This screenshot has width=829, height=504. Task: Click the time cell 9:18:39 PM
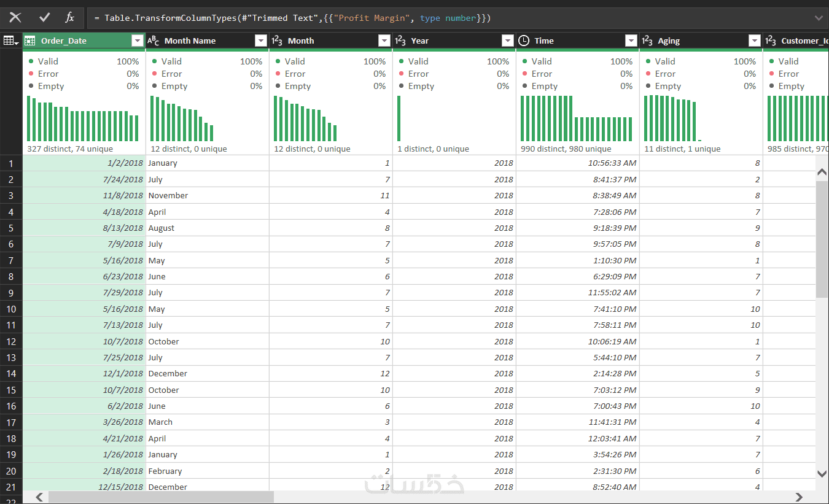coord(578,228)
